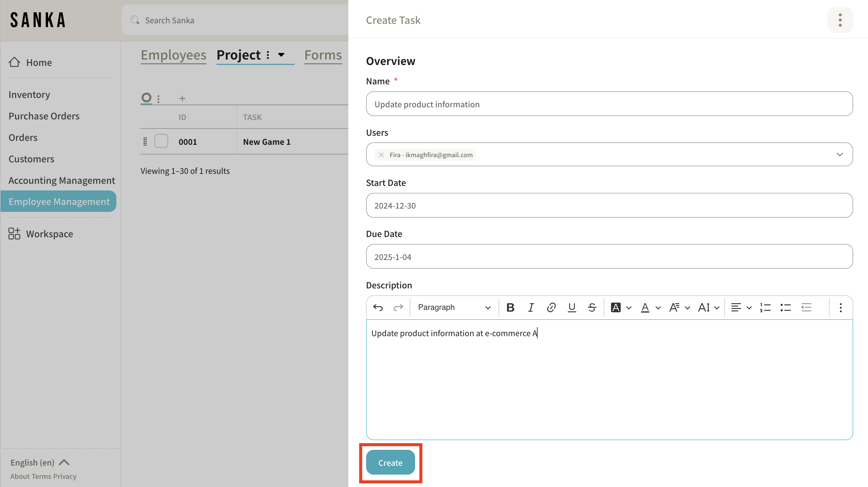Open the Forms tab
Viewport: 868px width, 487px height.
pyautogui.click(x=323, y=55)
